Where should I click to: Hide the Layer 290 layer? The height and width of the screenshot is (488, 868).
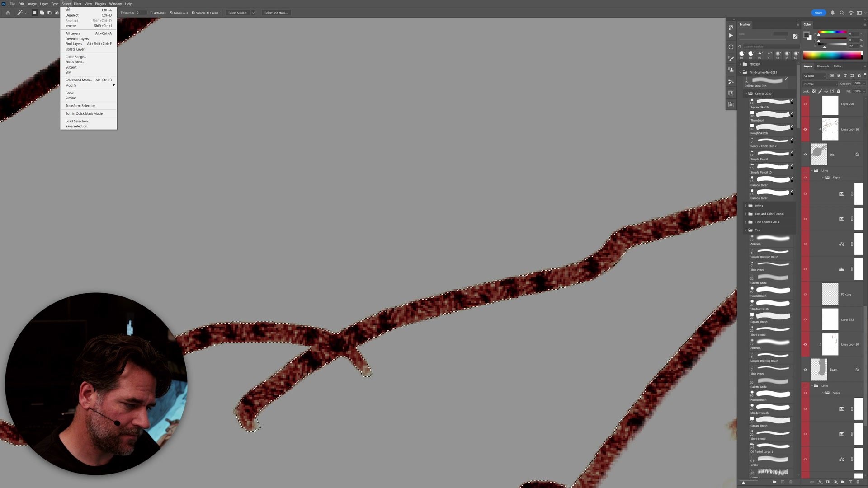(x=805, y=104)
